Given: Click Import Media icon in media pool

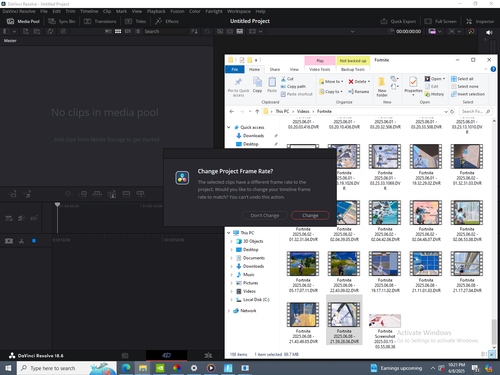Looking at the screenshot, I should [26, 31].
